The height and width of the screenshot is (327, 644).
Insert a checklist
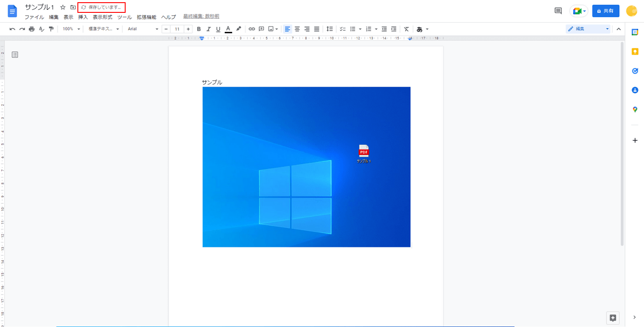(x=343, y=29)
